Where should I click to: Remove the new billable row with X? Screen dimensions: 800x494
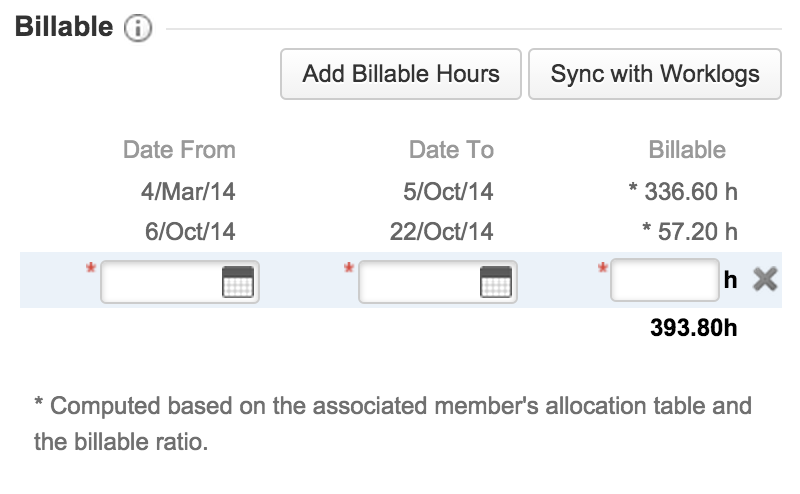pos(765,280)
